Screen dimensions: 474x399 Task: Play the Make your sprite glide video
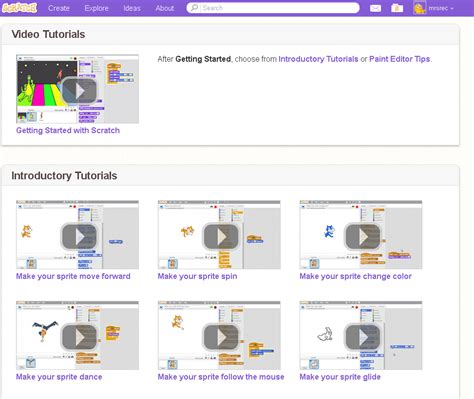363,338
